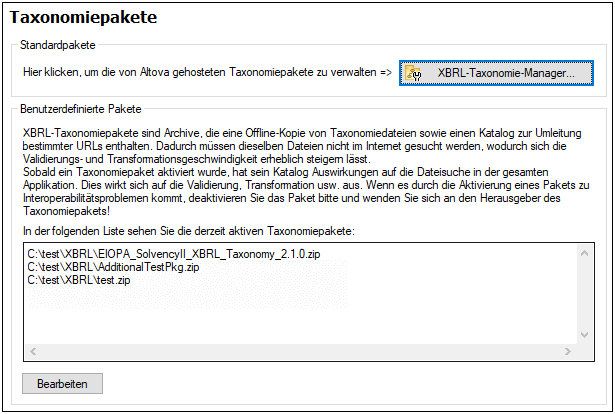Click the corner box where the list scrollbars meet
615x414 pixels.
(x=586, y=352)
